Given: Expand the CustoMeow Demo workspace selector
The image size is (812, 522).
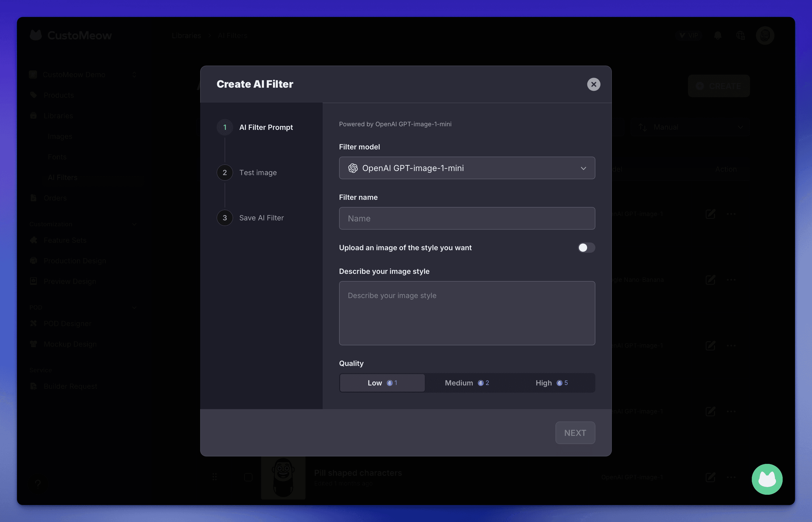Looking at the screenshot, I should click(83, 75).
